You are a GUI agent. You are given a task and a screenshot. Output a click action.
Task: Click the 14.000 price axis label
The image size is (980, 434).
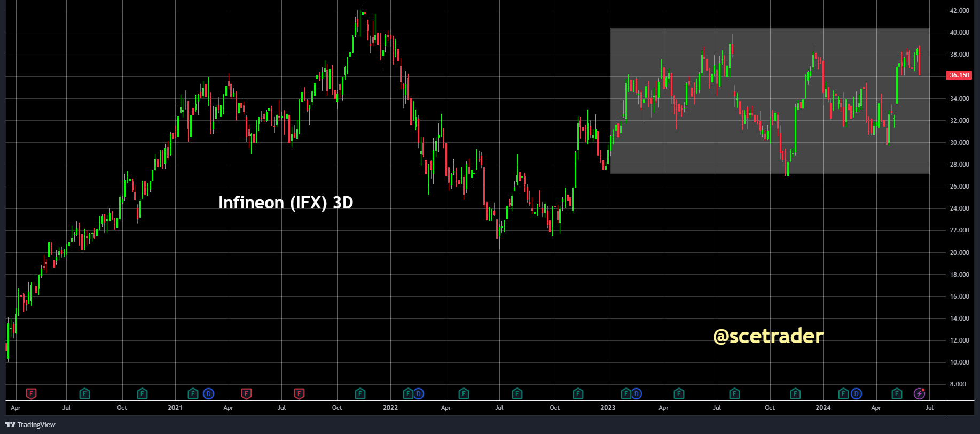[959, 319]
